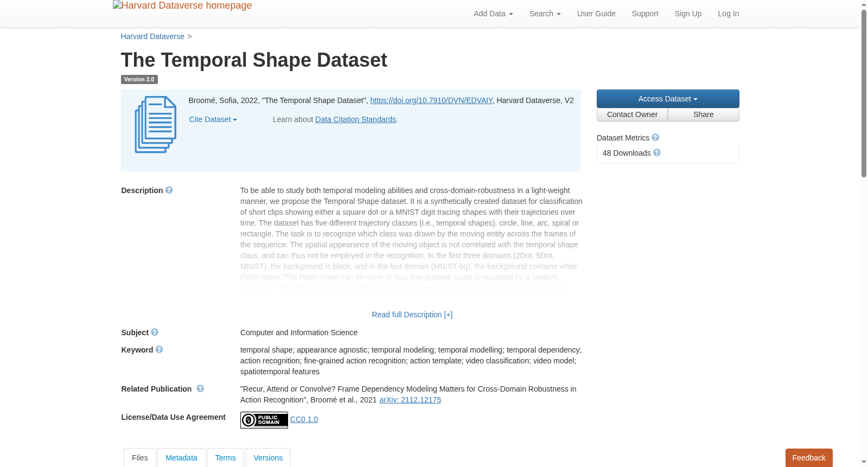Click Dataset Metrics help icon
Viewport: 868px width, 467px height.
(x=655, y=138)
